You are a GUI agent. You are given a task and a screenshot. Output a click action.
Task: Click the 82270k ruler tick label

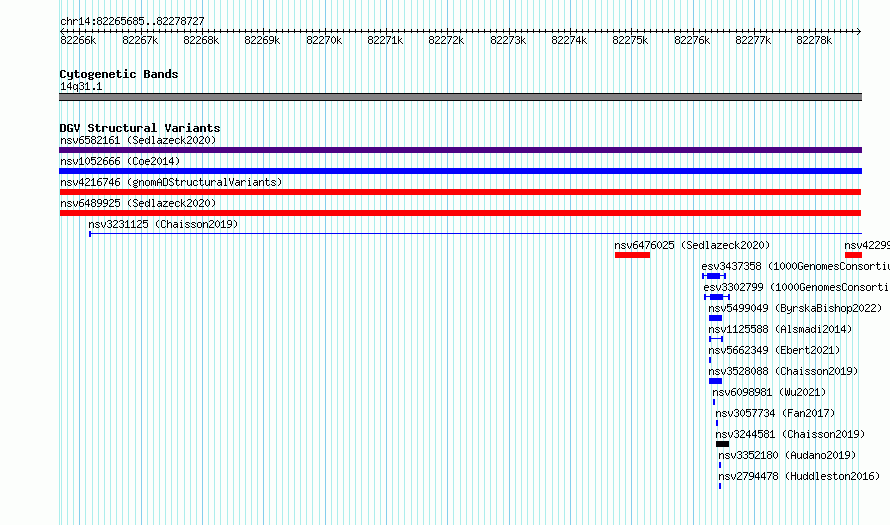pos(324,40)
